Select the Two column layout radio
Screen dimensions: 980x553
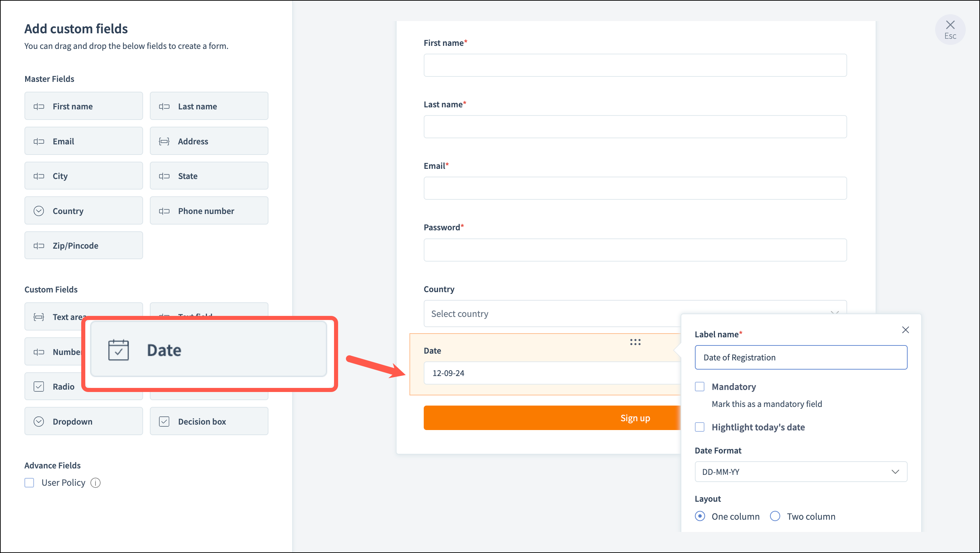click(x=775, y=516)
